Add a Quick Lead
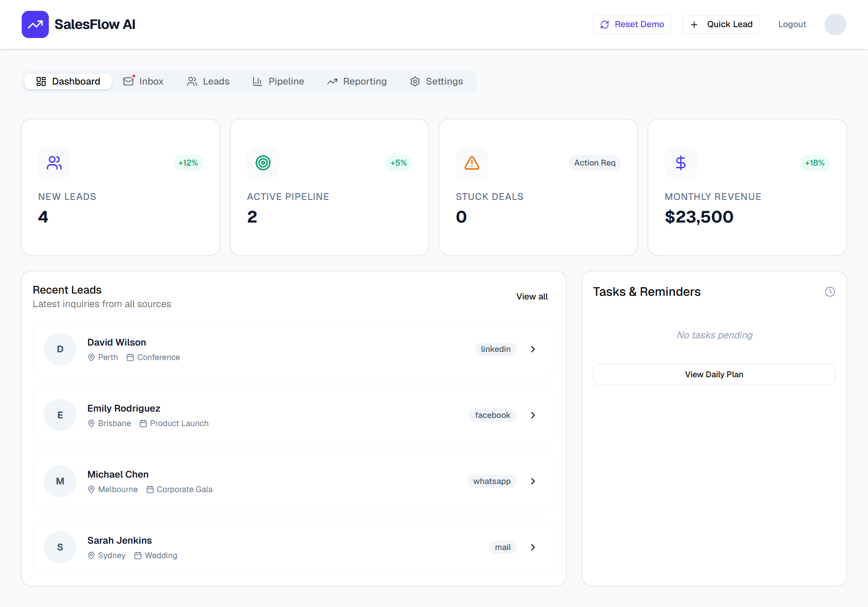868x607 pixels. [721, 24]
